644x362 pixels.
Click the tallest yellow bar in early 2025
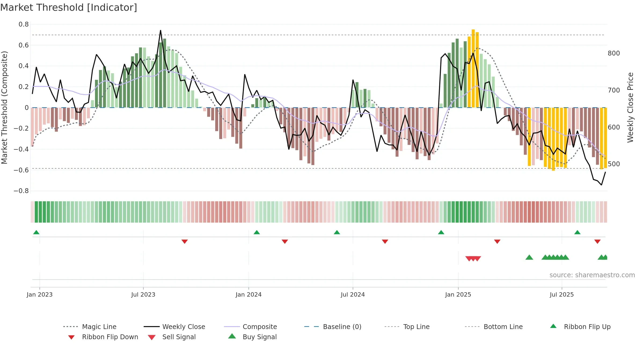click(x=473, y=68)
